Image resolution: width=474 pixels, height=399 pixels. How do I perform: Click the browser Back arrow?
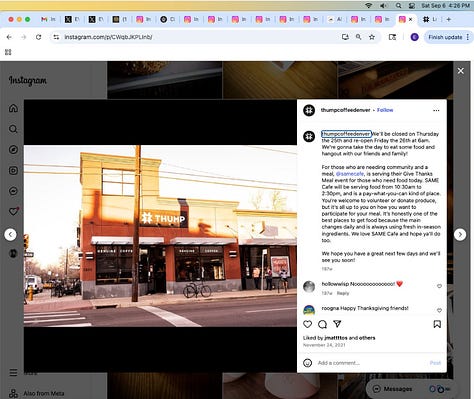pyautogui.click(x=9, y=37)
